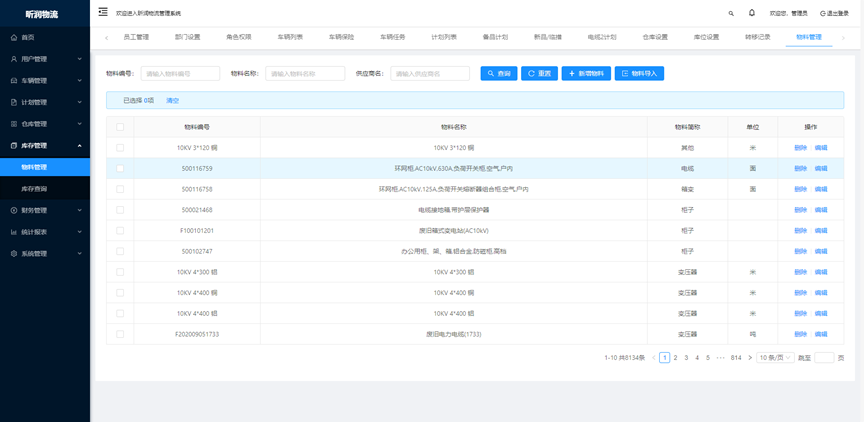The image size is (864, 422).
Task: Expand 计划管理 submenu via its chevron
Action: tap(80, 102)
